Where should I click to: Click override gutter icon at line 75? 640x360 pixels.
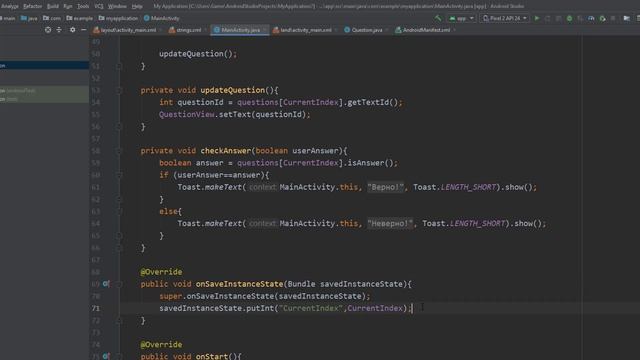click(x=106, y=356)
